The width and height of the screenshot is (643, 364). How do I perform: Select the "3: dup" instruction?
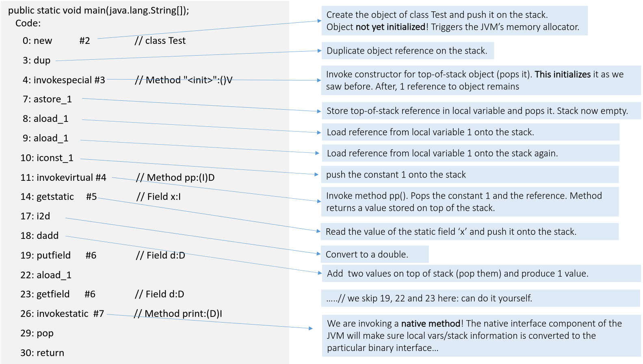tap(37, 61)
